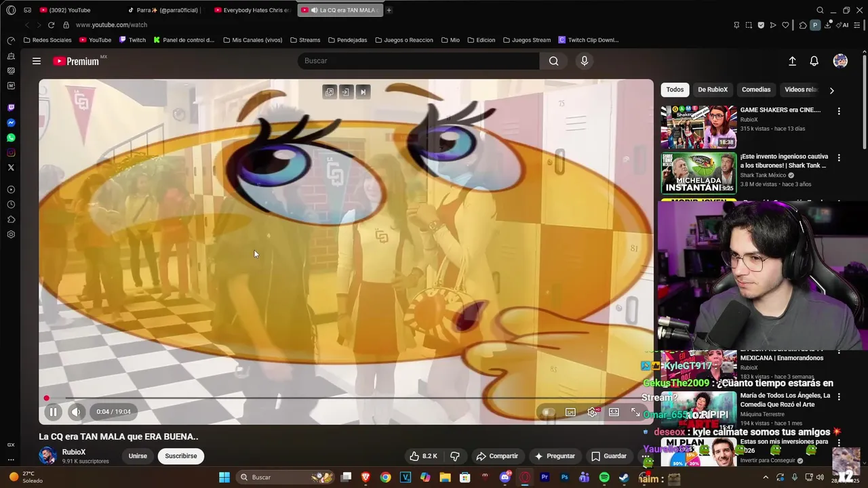Open Twitch in Opera sidebar
Image resolution: width=868 pixels, height=488 pixels.
pos(11,108)
